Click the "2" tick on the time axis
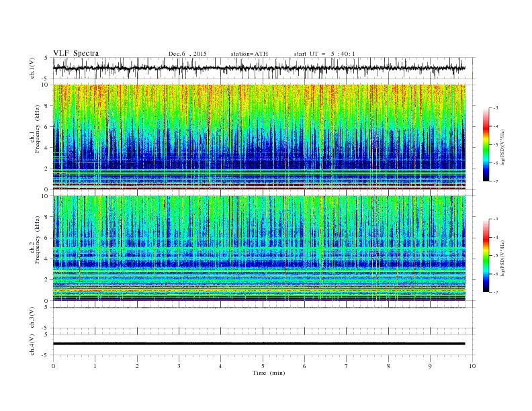The image size is (532, 411). [137, 366]
